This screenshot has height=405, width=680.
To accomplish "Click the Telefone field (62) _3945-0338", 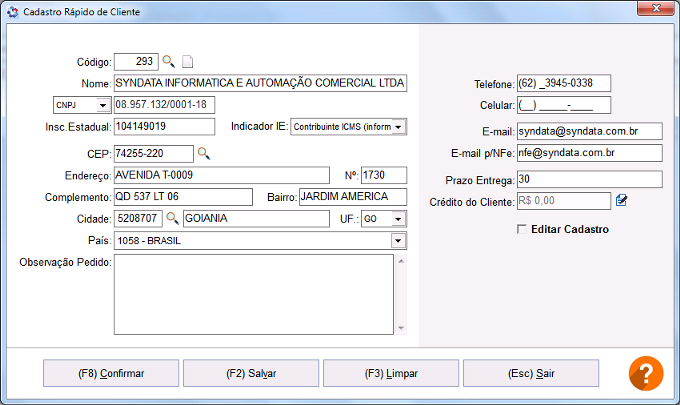I will pyautogui.click(x=564, y=83).
